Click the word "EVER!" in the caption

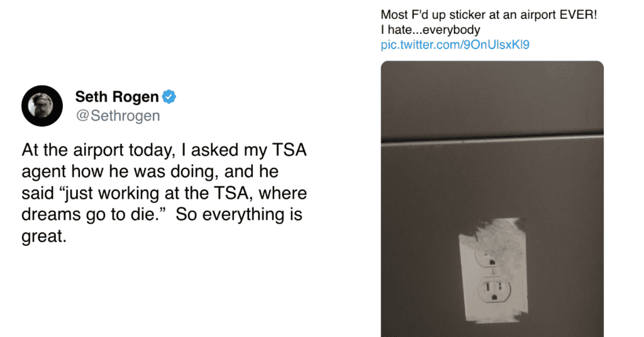(x=576, y=14)
